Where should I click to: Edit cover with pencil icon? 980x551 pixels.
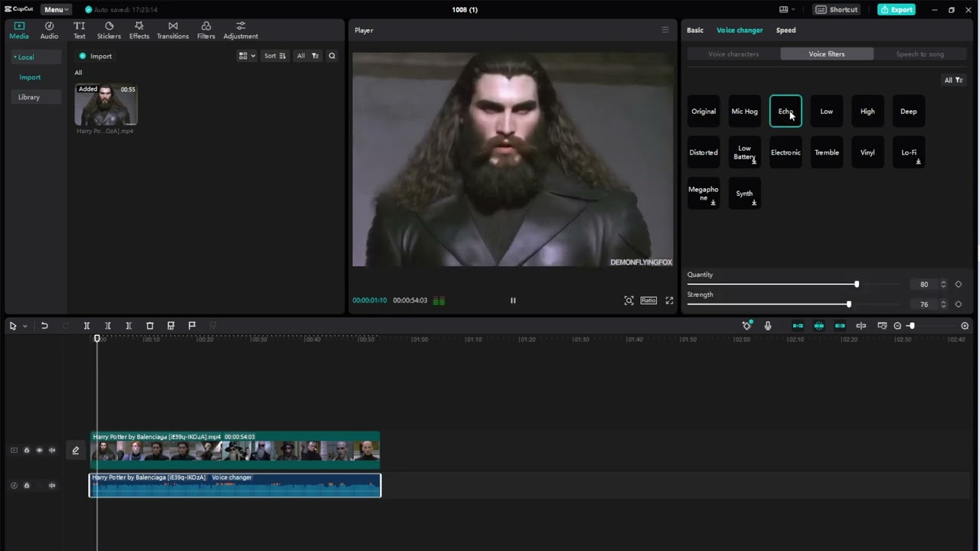pyautogui.click(x=76, y=450)
